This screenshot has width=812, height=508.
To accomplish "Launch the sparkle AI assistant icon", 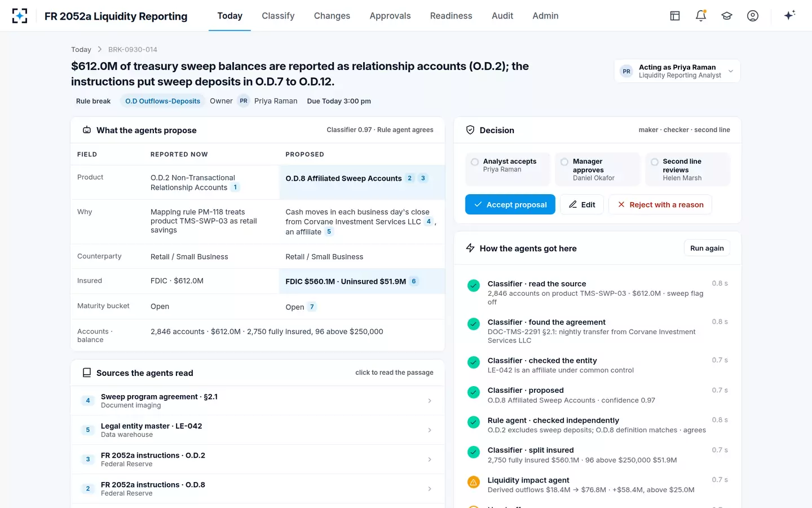I will click(789, 15).
